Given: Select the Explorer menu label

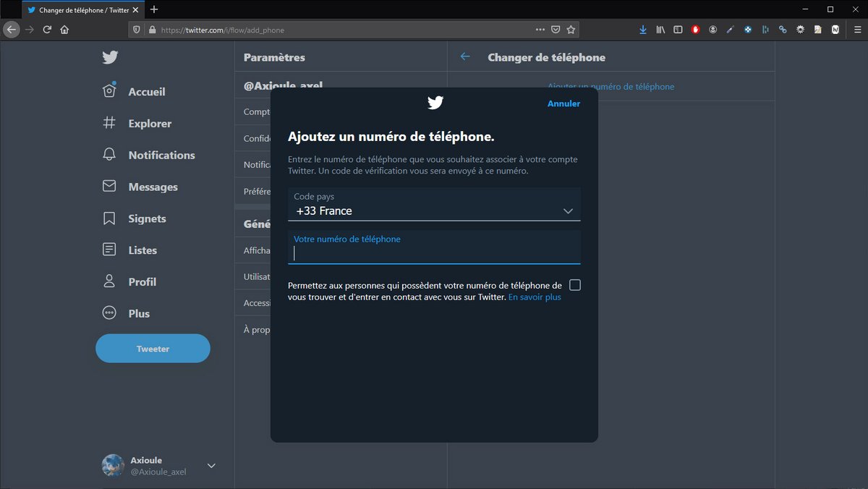Looking at the screenshot, I should click(150, 124).
